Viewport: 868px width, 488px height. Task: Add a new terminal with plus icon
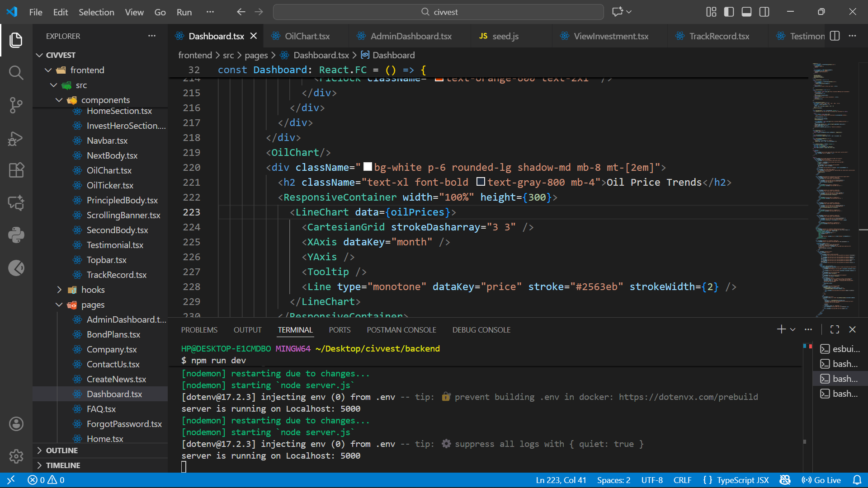pyautogui.click(x=781, y=329)
